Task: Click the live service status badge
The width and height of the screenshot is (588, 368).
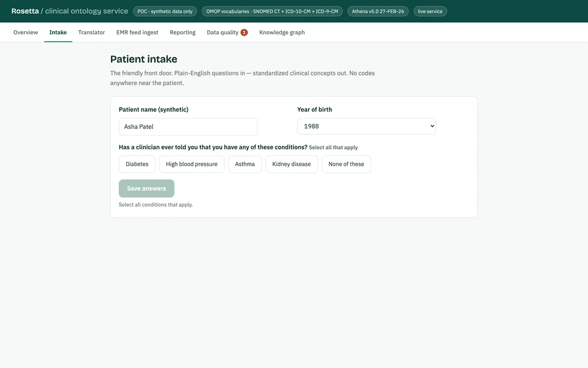Action: tap(430, 11)
